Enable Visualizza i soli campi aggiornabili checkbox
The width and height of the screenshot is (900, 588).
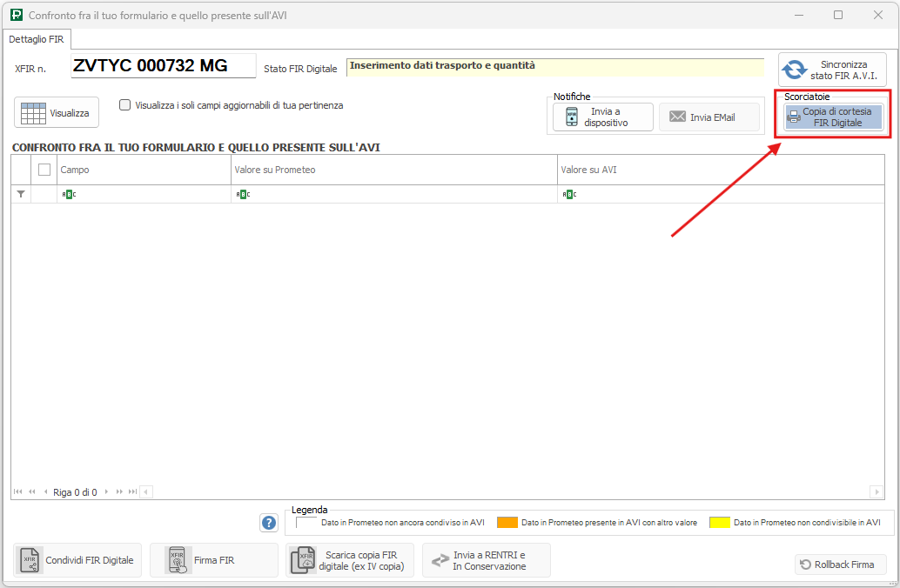[125, 105]
